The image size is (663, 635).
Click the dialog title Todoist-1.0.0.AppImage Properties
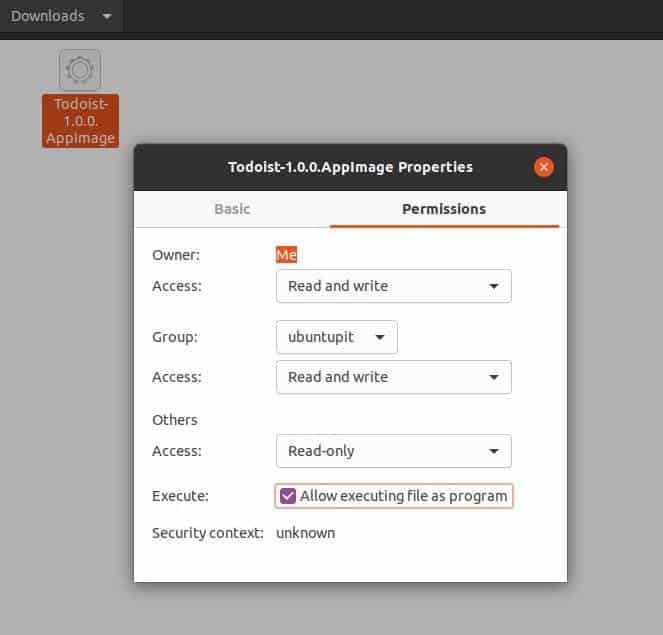pos(350,167)
